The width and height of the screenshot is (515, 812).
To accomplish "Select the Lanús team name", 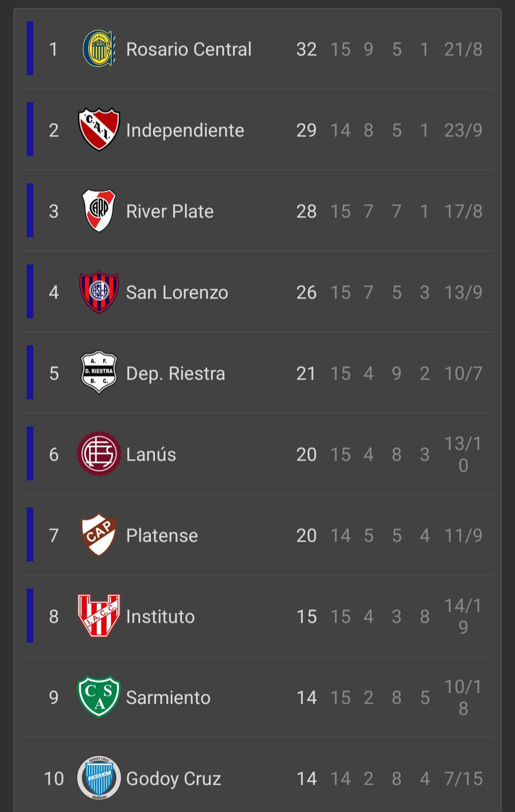I will [x=151, y=454].
